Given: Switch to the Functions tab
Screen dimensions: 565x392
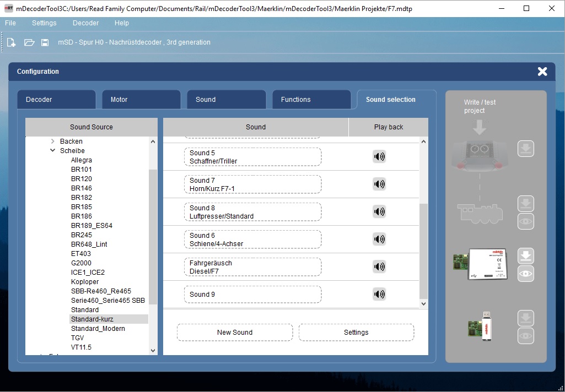Looking at the screenshot, I should (x=311, y=100).
